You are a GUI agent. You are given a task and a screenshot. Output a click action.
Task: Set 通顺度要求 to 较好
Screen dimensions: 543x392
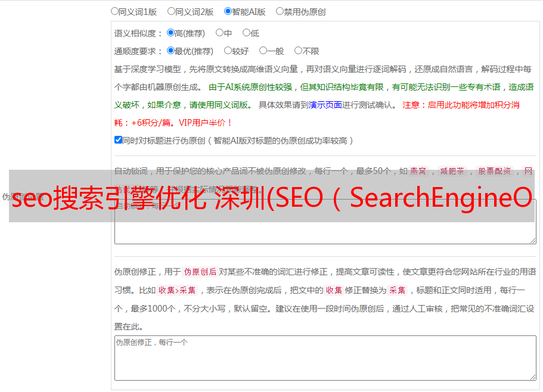[228, 51]
